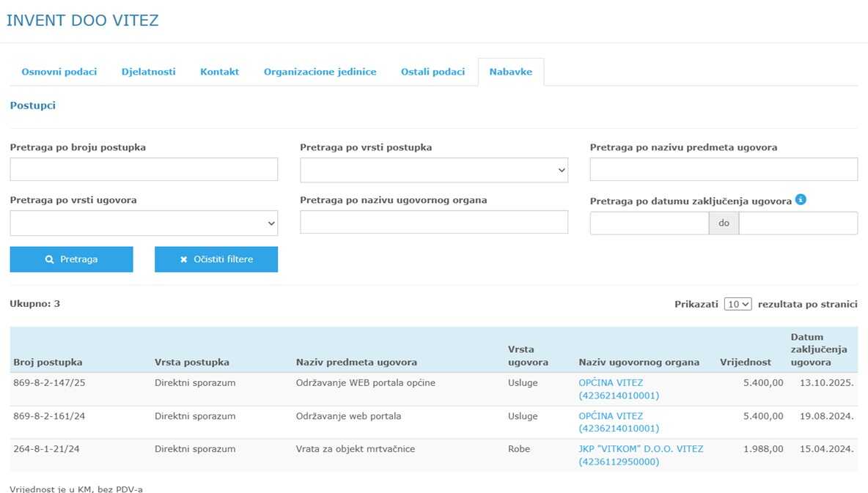
Task: Click the Pretraga po nazivu ugovornog organa field
Action: (x=434, y=222)
